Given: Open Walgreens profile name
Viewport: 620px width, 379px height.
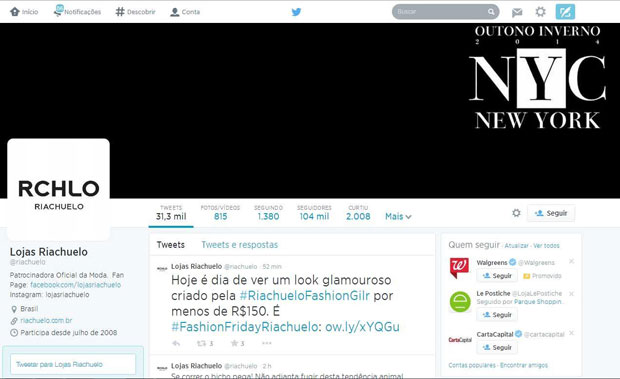Looking at the screenshot, I should (x=492, y=263).
